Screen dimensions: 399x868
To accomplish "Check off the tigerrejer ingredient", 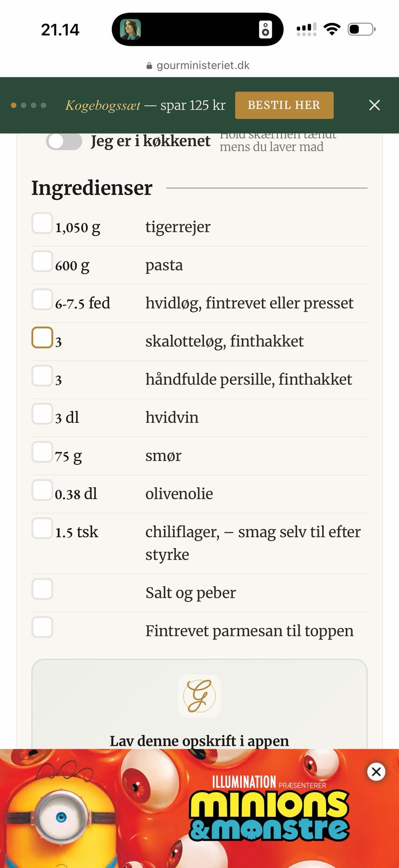I will point(42,223).
